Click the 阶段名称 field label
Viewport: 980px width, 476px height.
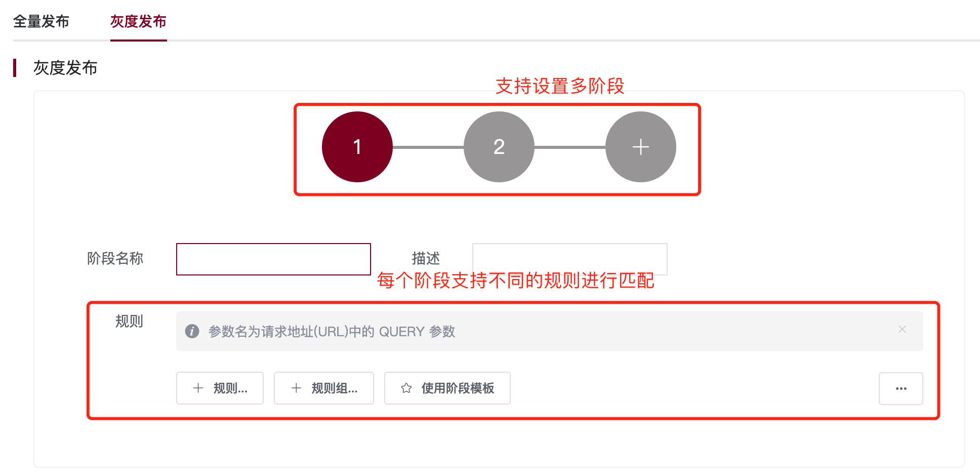pos(115,258)
